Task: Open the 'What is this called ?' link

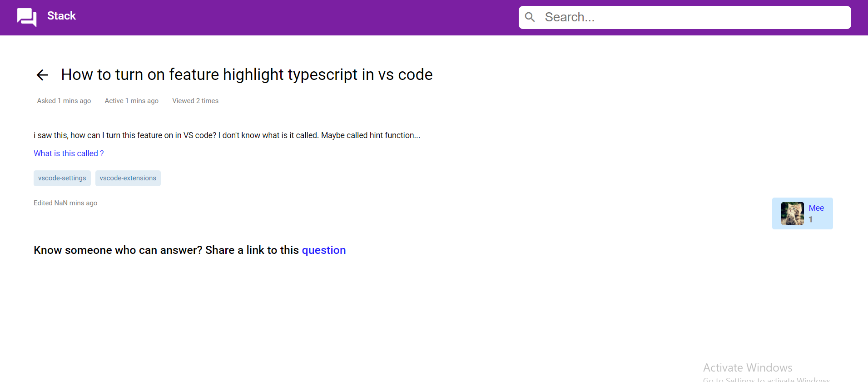Action: click(69, 153)
